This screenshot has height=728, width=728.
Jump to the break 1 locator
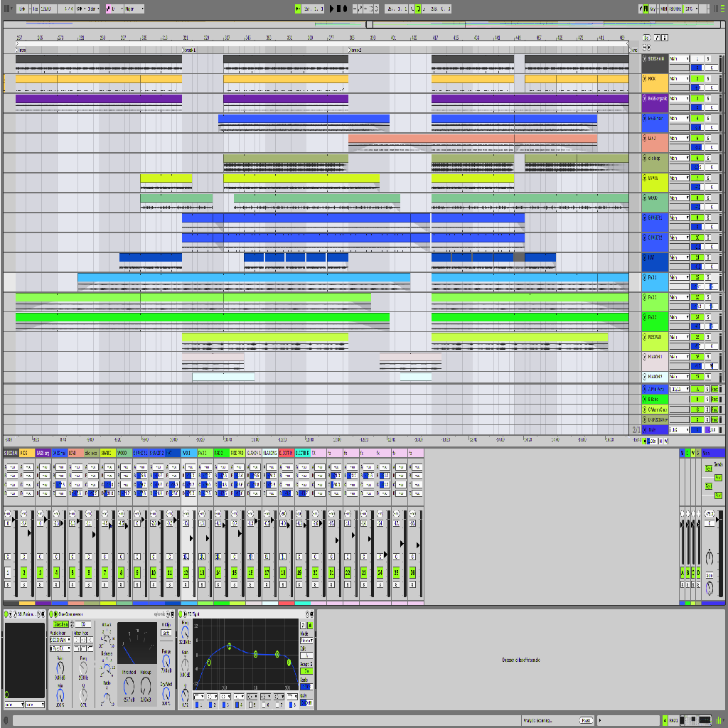click(x=189, y=50)
